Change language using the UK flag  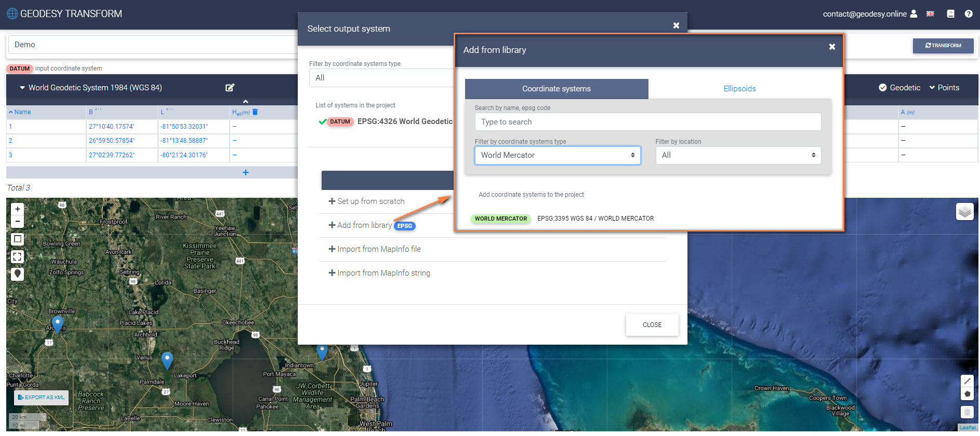[930, 14]
